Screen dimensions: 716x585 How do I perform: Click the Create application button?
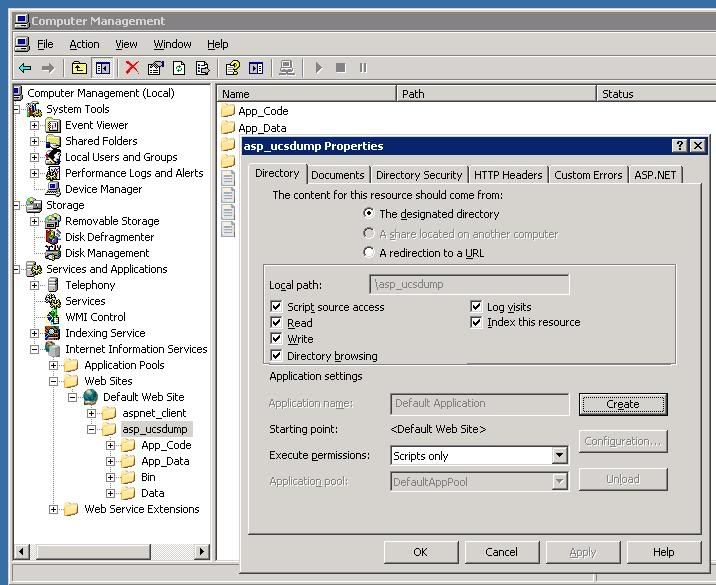(623, 404)
